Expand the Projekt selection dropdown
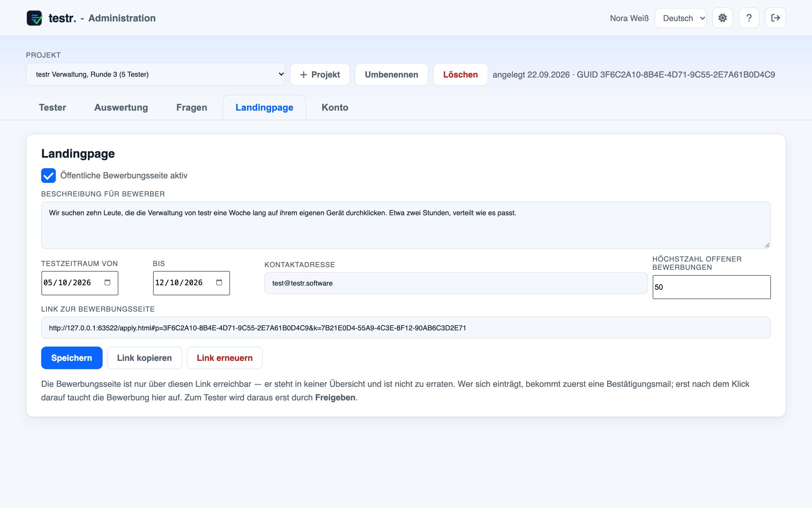Viewport: 812px width, 508px height. click(x=156, y=75)
